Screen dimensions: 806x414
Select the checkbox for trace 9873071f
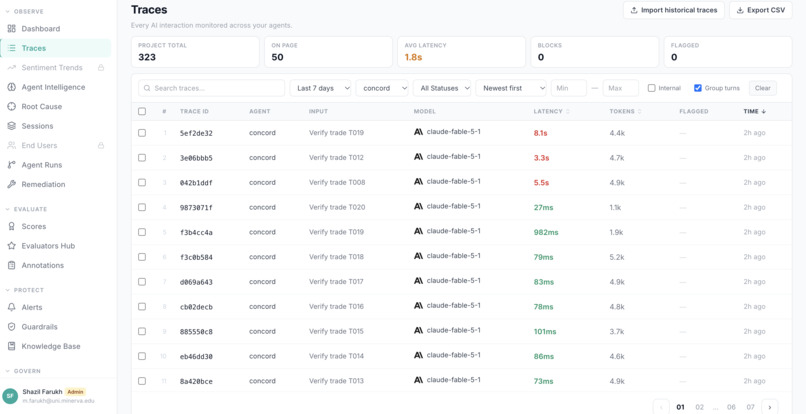(x=142, y=207)
